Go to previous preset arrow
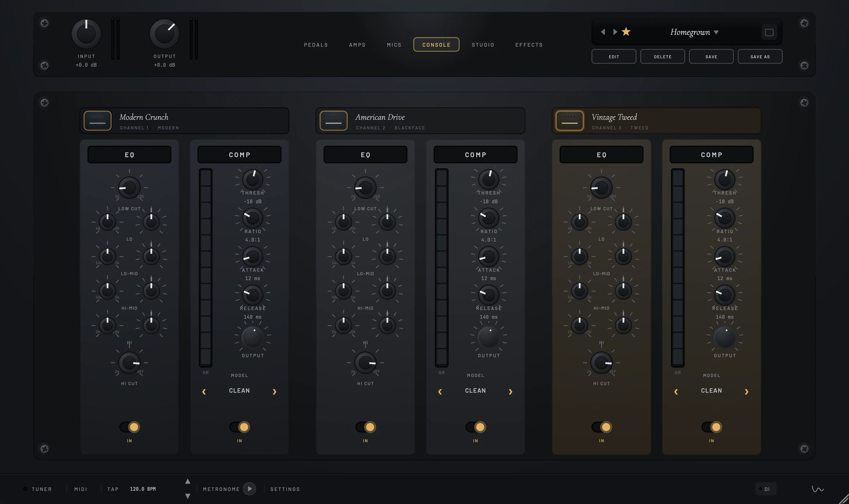The height and width of the screenshot is (504, 849). (x=603, y=32)
